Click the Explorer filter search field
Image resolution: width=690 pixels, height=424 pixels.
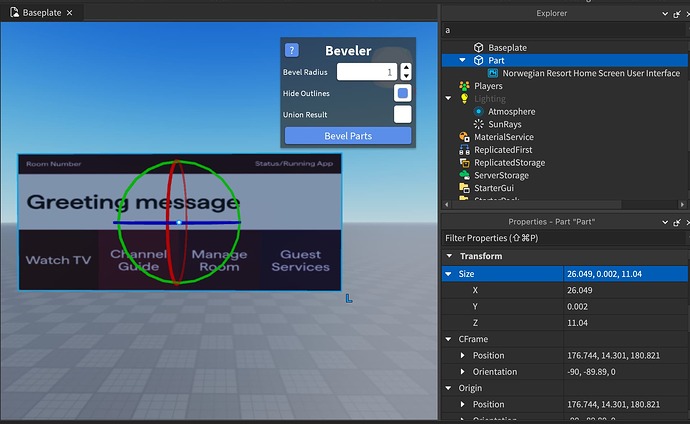(x=563, y=30)
